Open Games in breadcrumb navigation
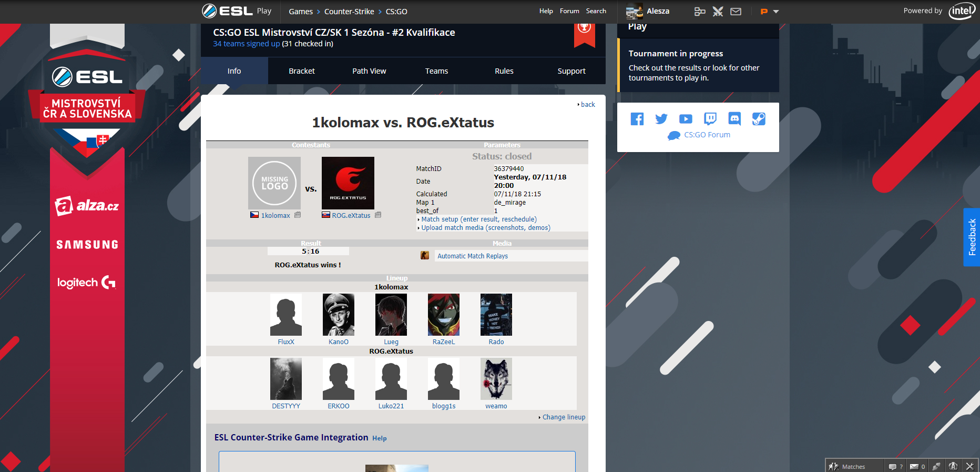Viewport: 980px width, 472px height. [301, 12]
